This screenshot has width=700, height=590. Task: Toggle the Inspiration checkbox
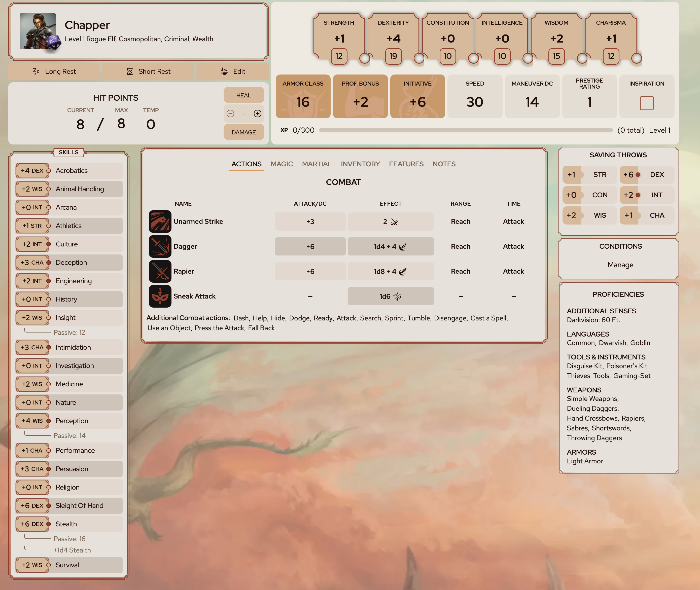click(x=646, y=103)
